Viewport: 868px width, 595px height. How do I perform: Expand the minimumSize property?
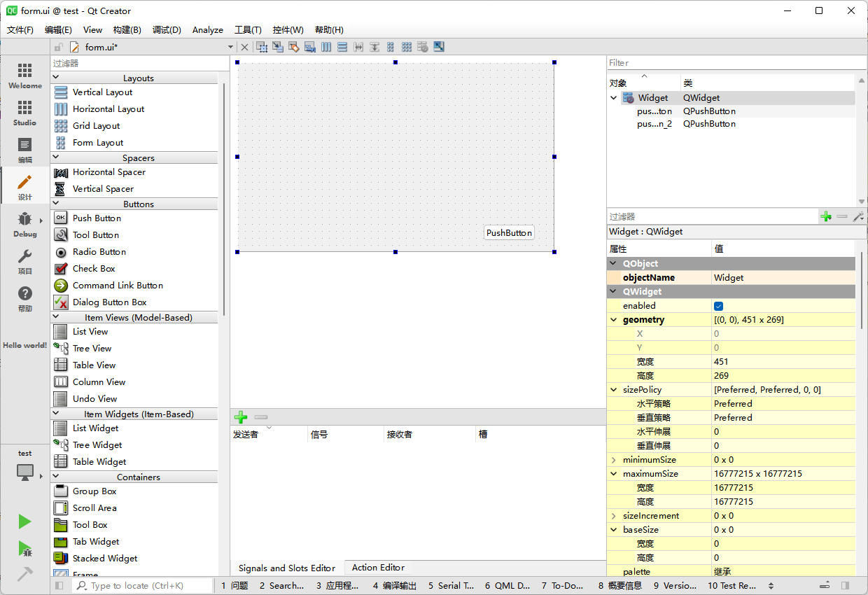point(614,460)
